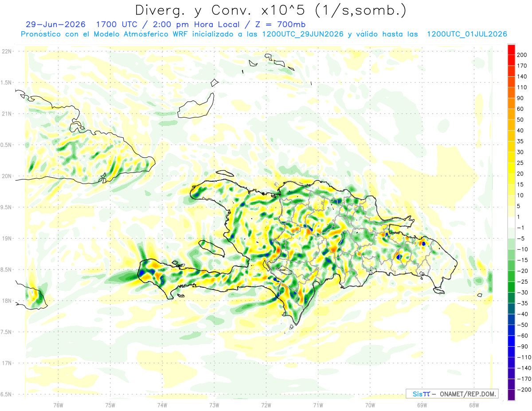Click the '-50' colorbar value
Image resolution: width=532 pixels, height=411 pixels.
522,325
